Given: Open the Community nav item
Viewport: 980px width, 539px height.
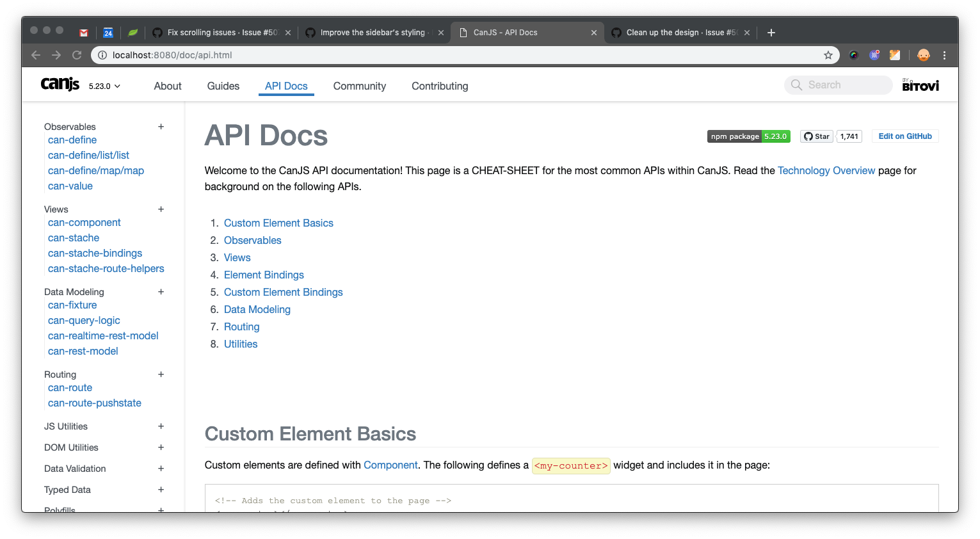Looking at the screenshot, I should click(360, 86).
